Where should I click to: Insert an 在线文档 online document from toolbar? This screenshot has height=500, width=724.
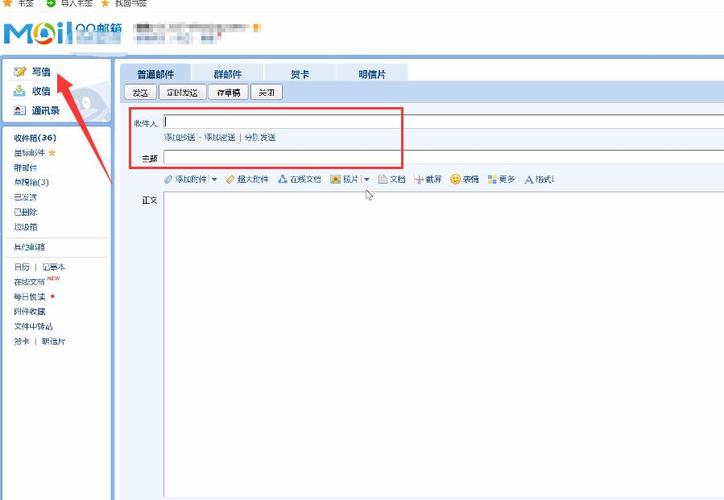[299, 179]
